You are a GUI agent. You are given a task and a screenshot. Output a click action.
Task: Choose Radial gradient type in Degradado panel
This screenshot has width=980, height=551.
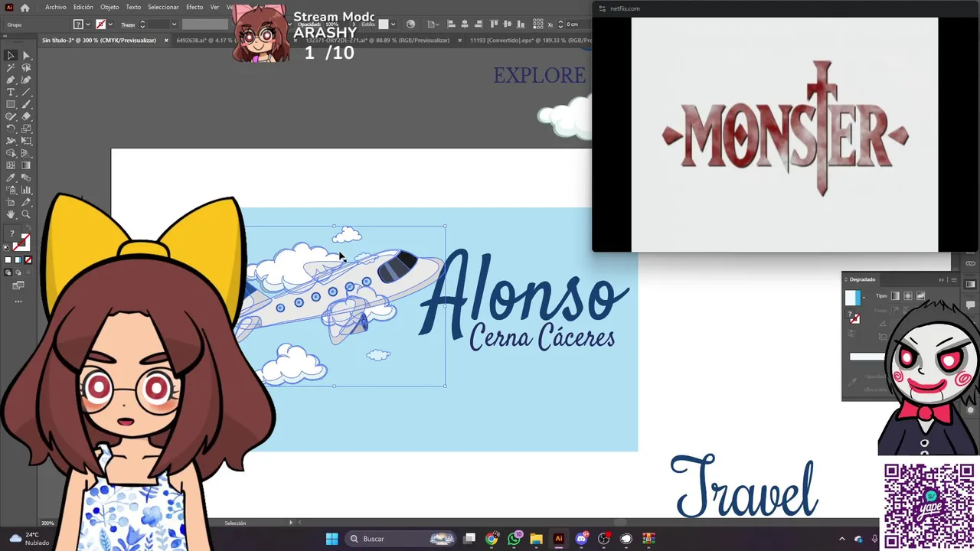pyautogui.click(x=908, y=296)
